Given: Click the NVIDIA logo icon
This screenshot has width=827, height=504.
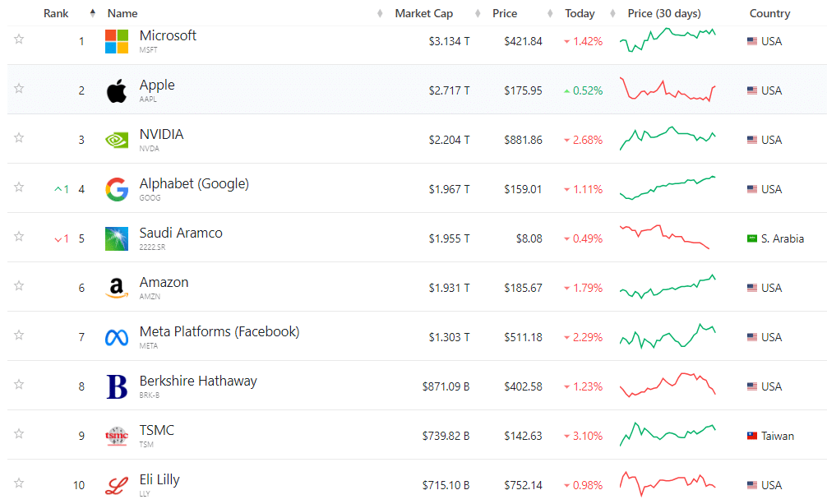Looking at the screenshot, I should pos(115,139).
